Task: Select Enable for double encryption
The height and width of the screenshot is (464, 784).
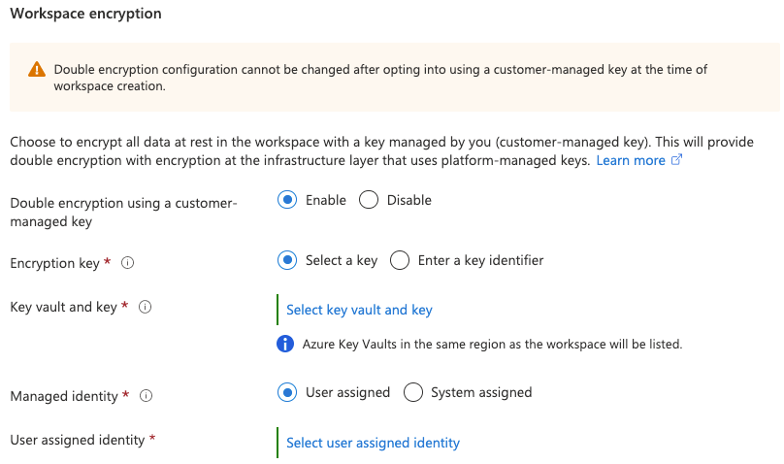Action: click(x=287, y=200)
